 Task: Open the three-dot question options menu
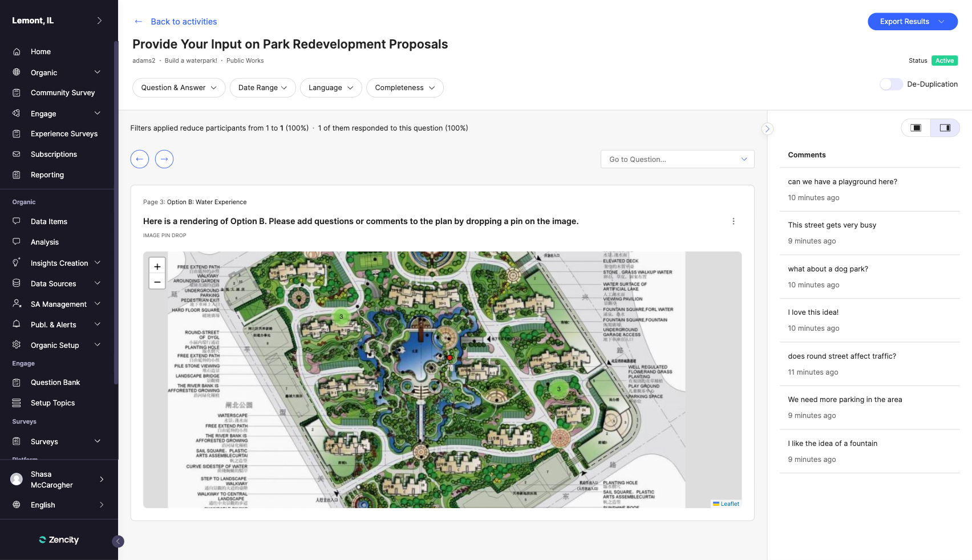[x=734, y=221]
